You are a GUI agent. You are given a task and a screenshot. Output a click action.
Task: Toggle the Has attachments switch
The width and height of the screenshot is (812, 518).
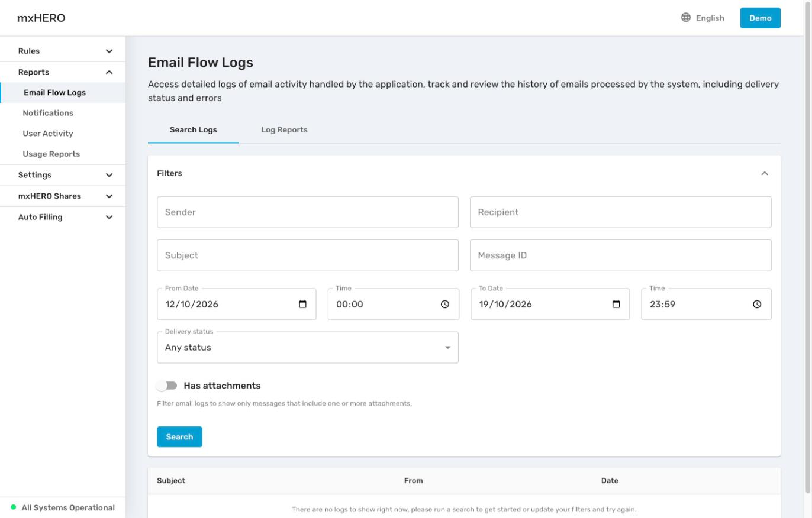click(x=167, y=386)
